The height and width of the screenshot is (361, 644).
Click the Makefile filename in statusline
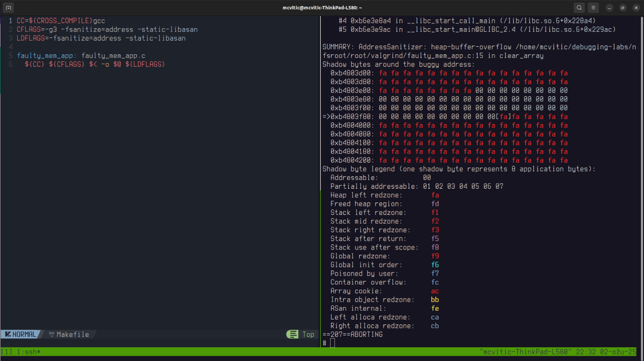[73, 334]
